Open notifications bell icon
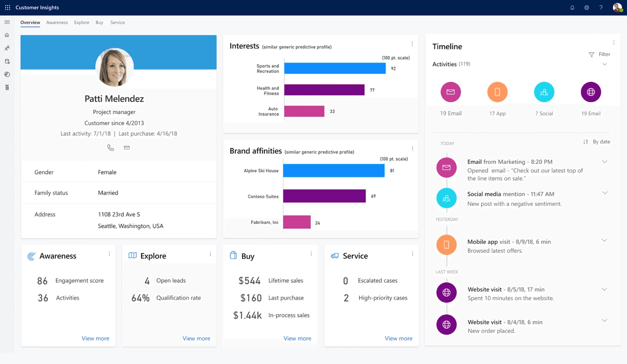This screenshot has width=627, height=364. [572, 7]
